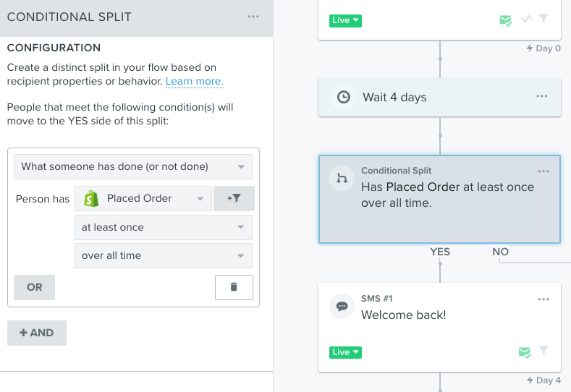Expand 'What someone has done' dropdown

(133, 166)
